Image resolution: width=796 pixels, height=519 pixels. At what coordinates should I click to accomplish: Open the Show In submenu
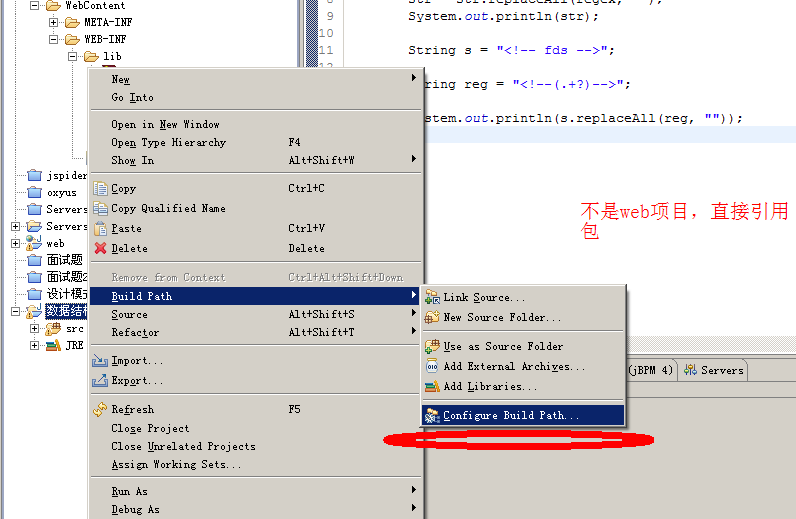coord(256,160)
